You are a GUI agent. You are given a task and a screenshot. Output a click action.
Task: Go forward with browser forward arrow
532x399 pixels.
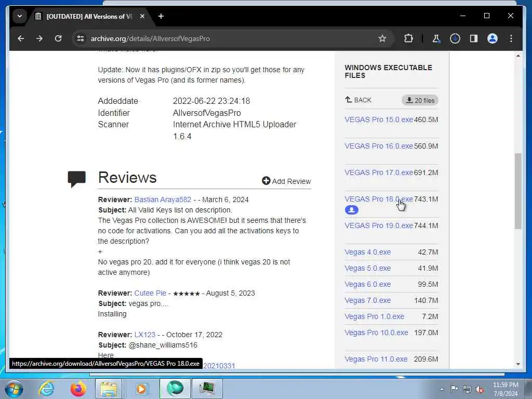point(39,38)
